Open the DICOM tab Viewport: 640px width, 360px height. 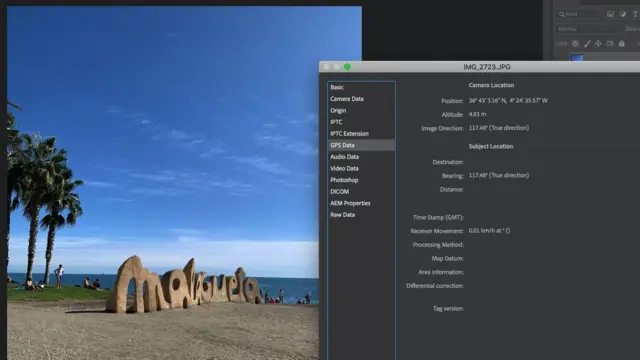point(361,191)
